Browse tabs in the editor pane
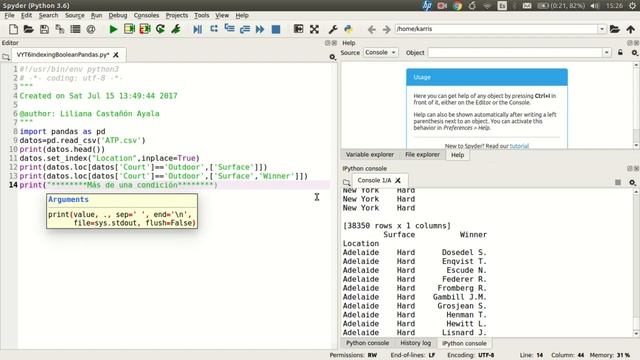640x360 pixels. coord(6,57)
